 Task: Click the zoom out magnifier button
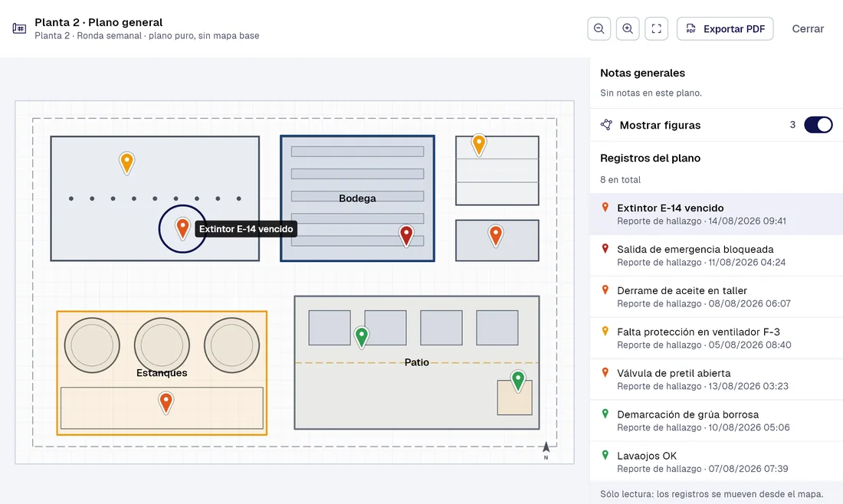tap(599, 28)
